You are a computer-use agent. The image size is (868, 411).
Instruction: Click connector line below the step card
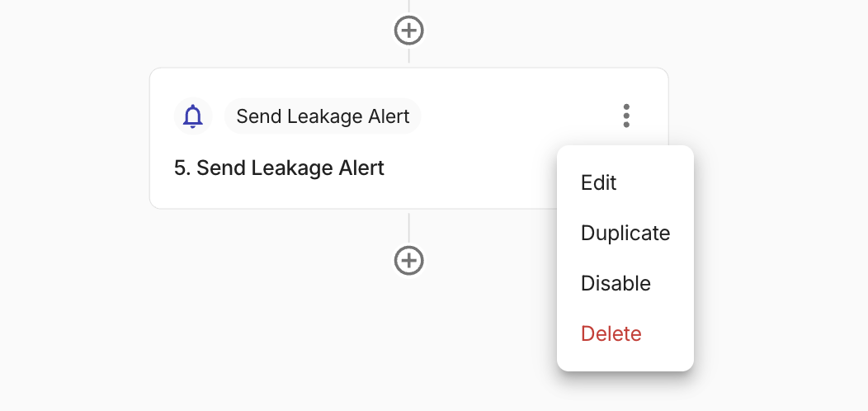409,227
